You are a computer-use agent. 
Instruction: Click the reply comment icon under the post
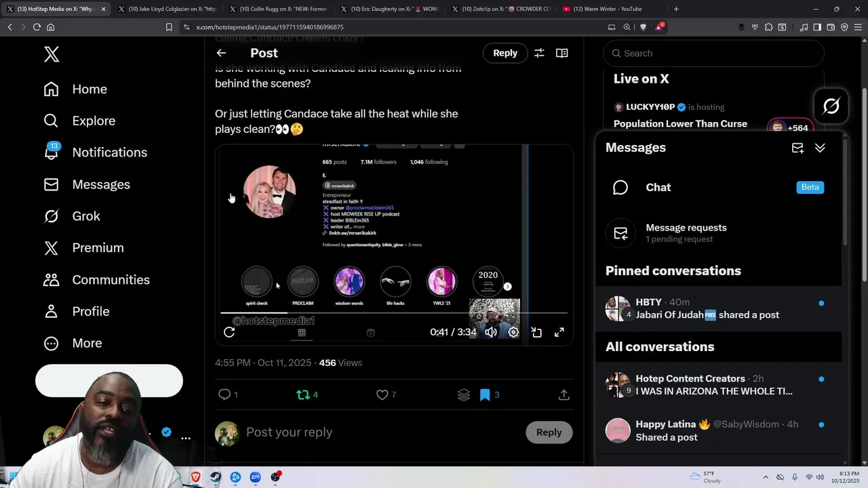pos(224,394)
